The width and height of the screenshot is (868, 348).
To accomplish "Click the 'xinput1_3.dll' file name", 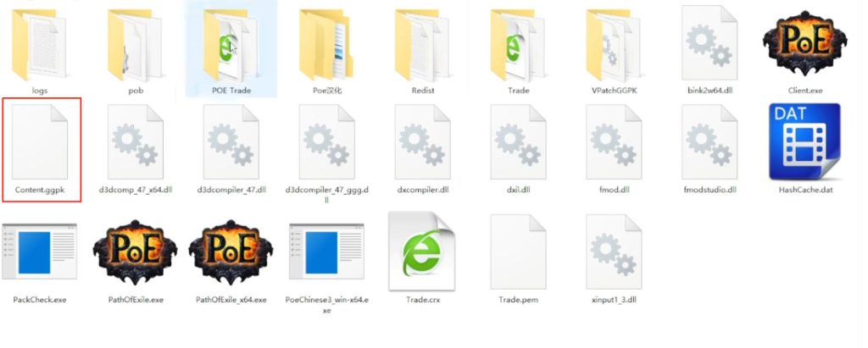I will click(x=614, y=300).
